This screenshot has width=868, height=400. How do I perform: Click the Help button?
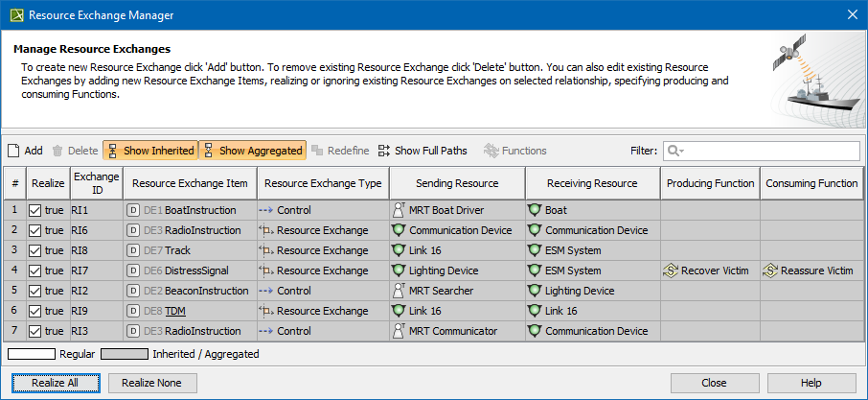(811, 382)
